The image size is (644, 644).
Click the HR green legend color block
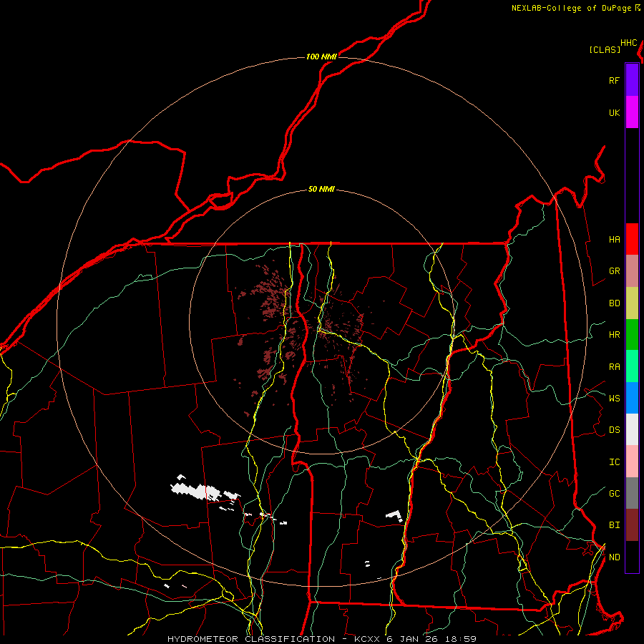click(x=632, y=335)
